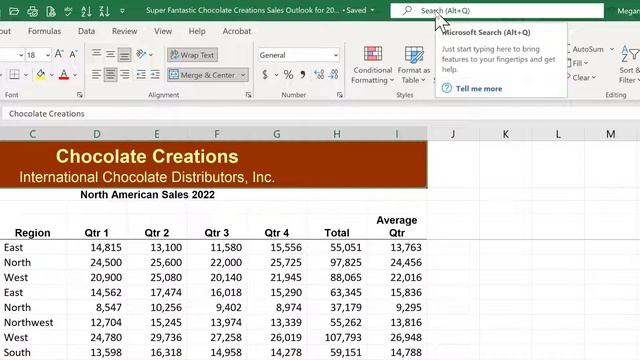Sort ascending with the A to Z icon
This screenshot has height=360, width=640.
tap(86, 11)
